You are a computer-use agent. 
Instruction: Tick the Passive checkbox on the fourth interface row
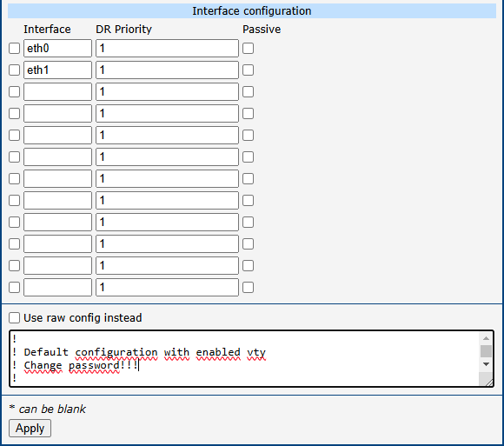(249, 114)
